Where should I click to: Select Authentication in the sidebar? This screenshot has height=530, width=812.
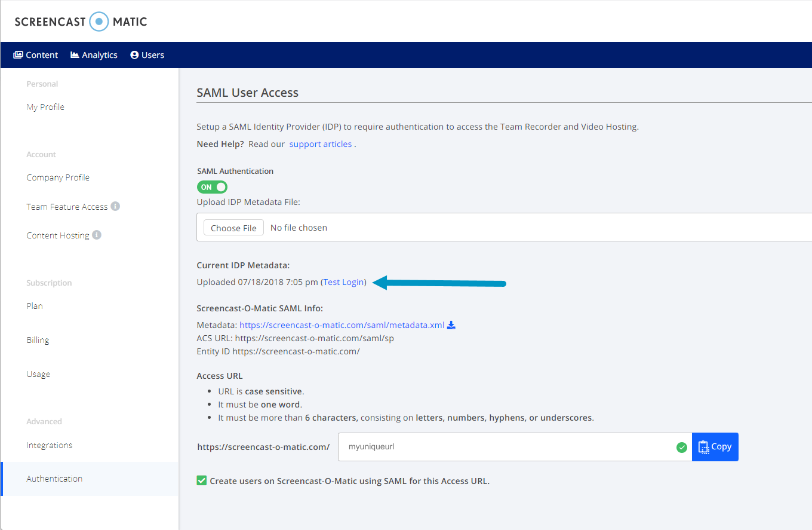point(90,479)
